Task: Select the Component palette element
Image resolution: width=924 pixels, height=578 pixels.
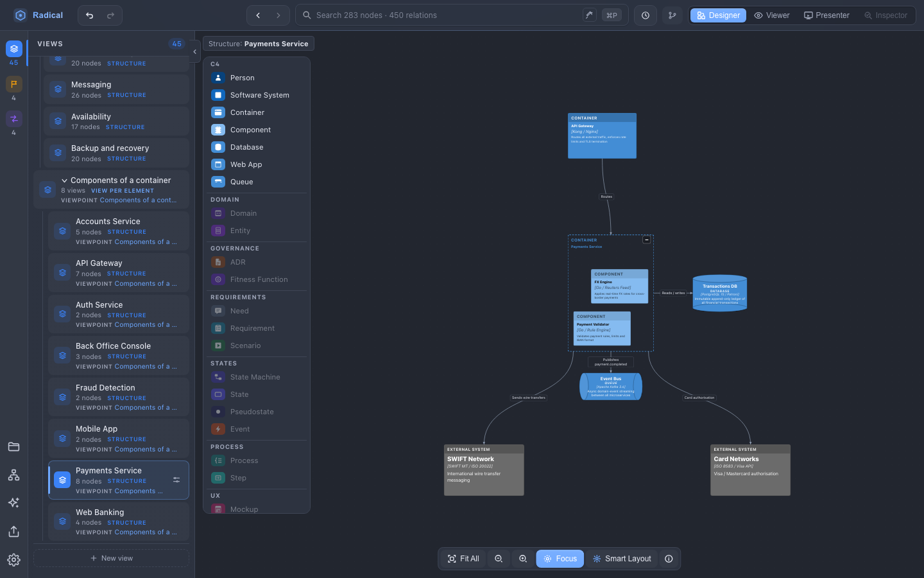Action: pos(257,130)
